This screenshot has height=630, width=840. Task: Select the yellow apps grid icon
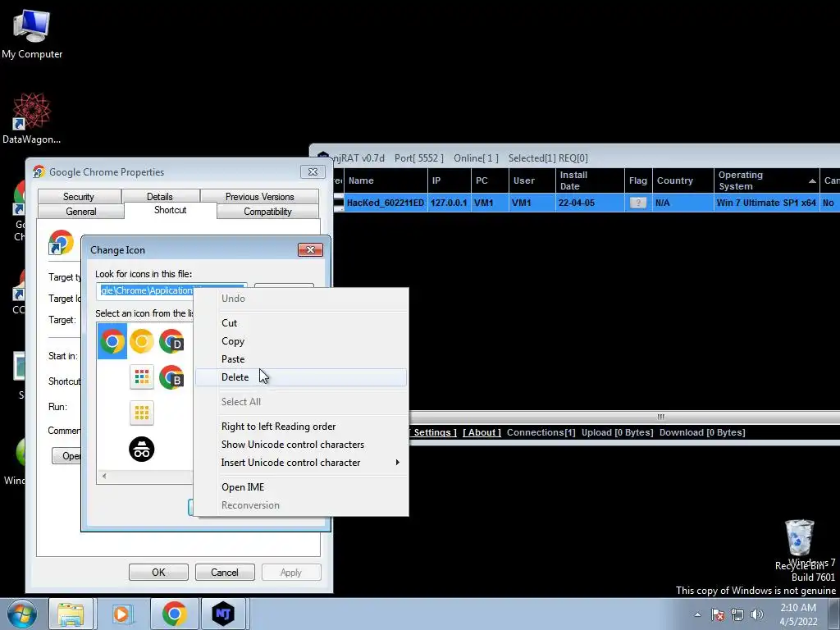tap(141, 413)
